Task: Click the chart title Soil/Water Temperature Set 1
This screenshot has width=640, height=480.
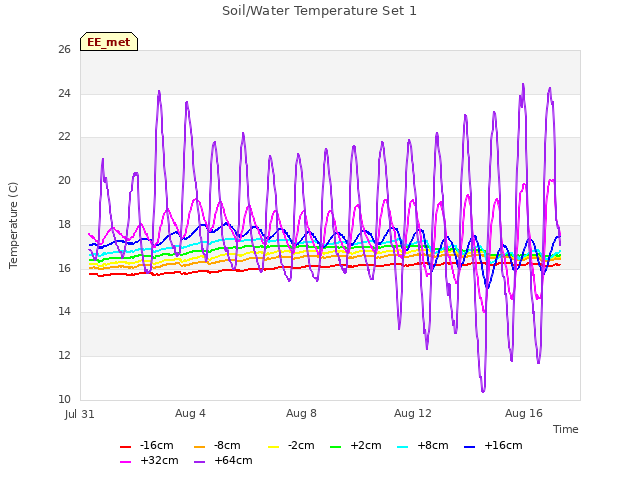Action: 319,11
